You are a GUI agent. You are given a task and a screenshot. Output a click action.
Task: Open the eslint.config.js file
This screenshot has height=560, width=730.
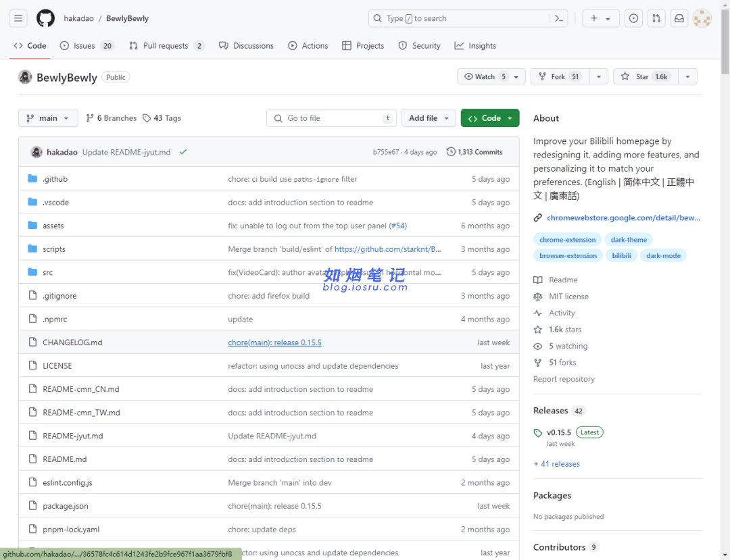pyautogui.click(x=68, y=482)
